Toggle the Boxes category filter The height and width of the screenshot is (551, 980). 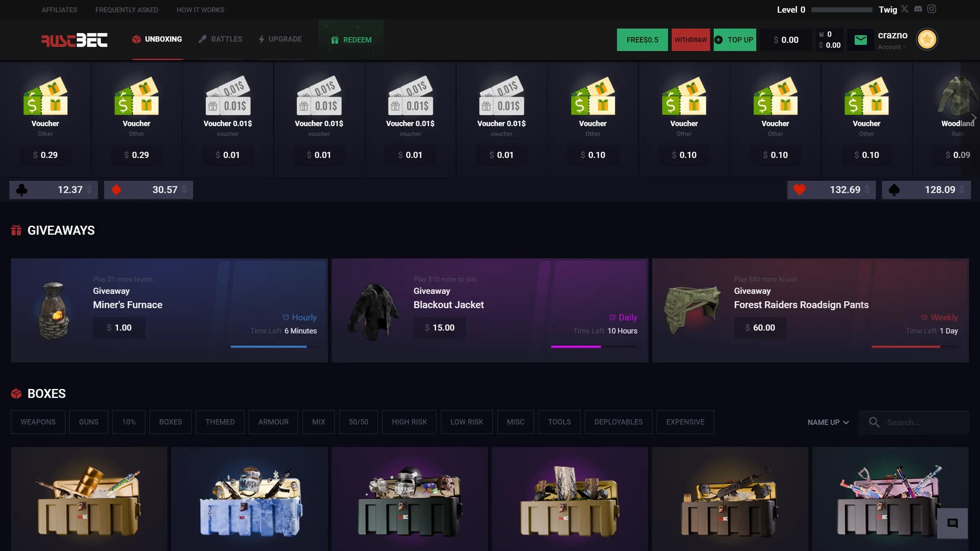click(170, 422)
